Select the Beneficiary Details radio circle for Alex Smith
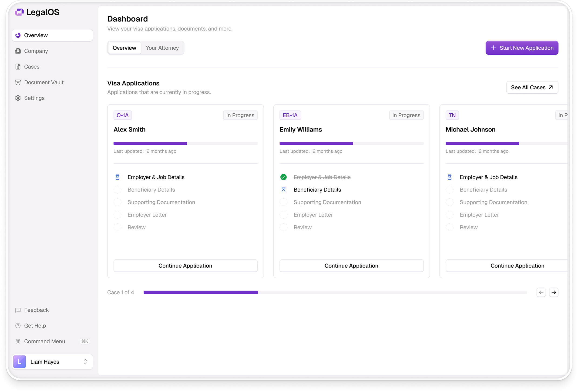 coord(117,189)
